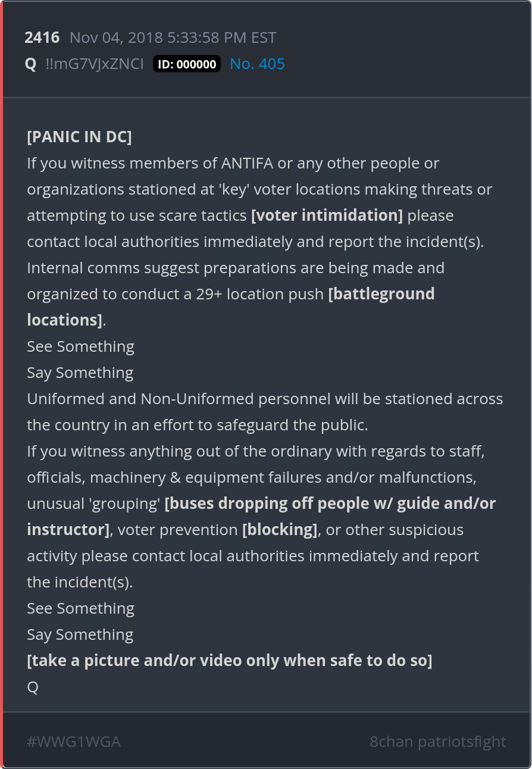Click the Q signature ending the post

point(33,687)
